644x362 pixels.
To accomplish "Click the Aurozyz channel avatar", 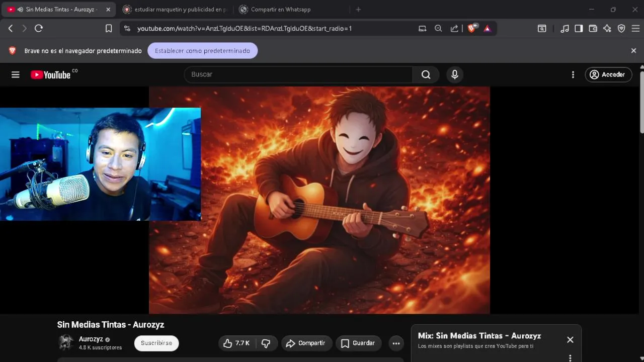I will (x=66, y=343).
